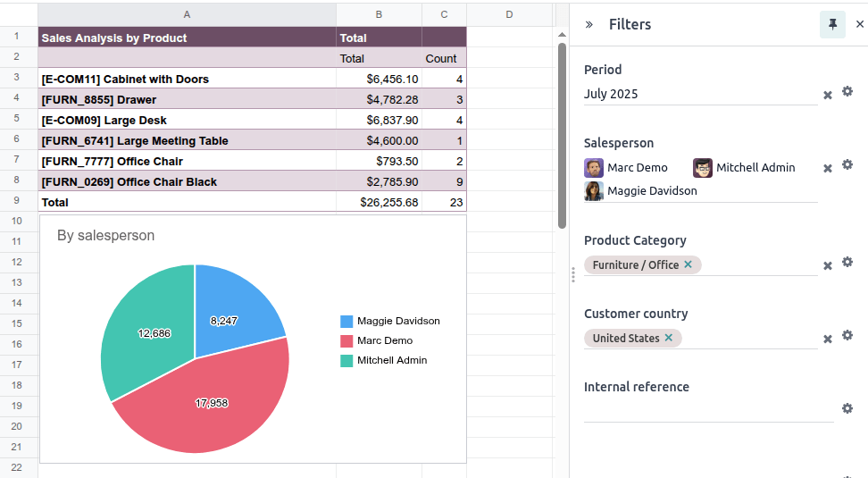Open settings gear for Period filter
The height and width of the screenshot is (478, 868).
coord(847,92)
